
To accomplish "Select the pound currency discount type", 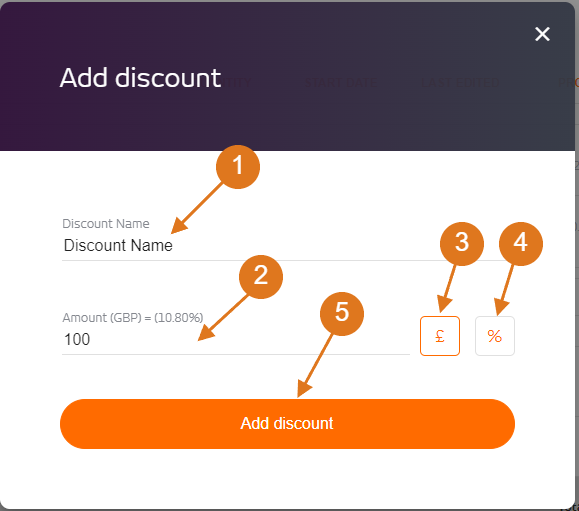I will click(x=440, y=336).
